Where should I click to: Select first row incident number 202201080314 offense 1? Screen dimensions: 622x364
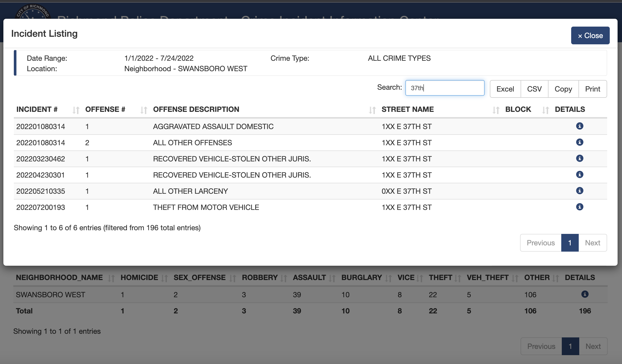41,126
